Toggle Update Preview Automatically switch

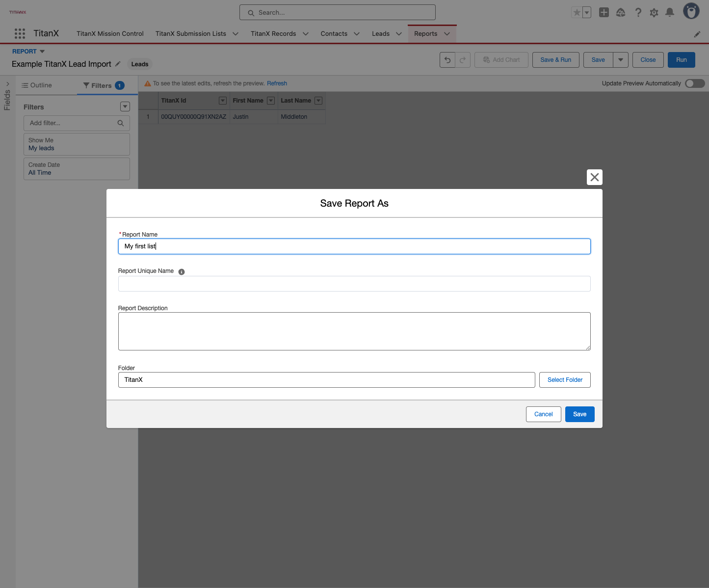pyautogui.click(x=695, y=83)
